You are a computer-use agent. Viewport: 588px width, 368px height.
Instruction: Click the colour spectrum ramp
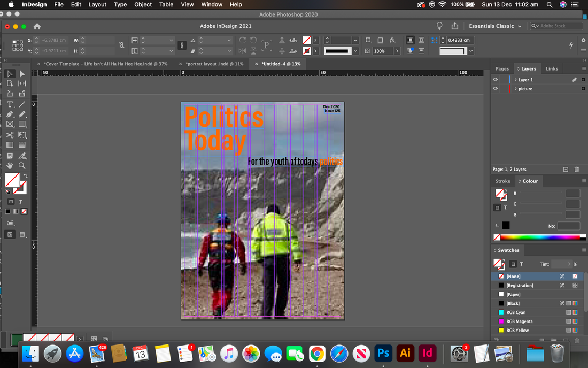coord(540,237)
